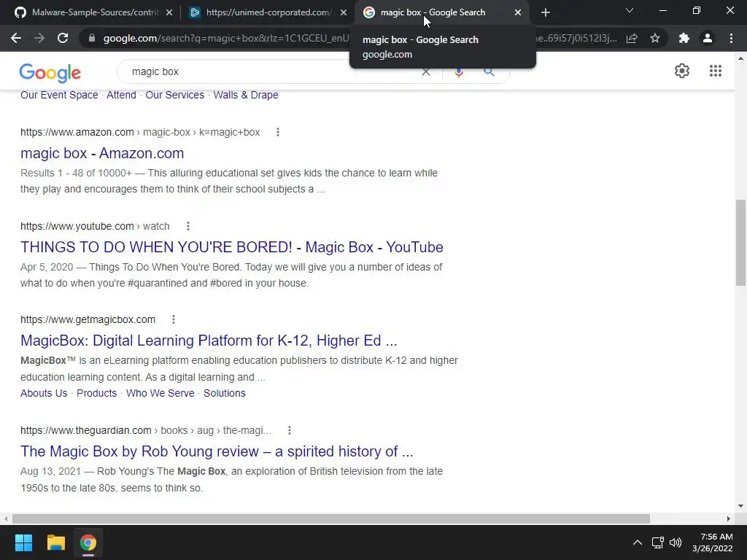The height and width of the screenshot is (560, 747).
Task: Open the tab search dropdown chevron
Action: tap(630, 10)
